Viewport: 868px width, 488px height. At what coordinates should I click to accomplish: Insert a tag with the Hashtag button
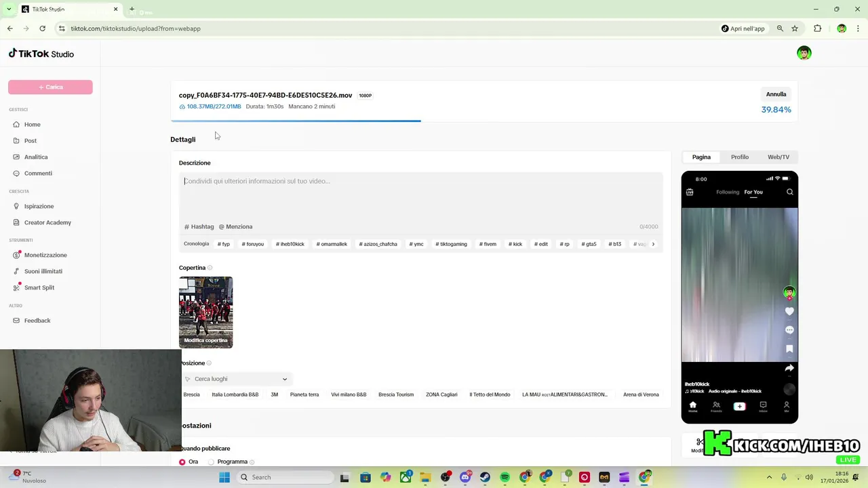point(199,226)
